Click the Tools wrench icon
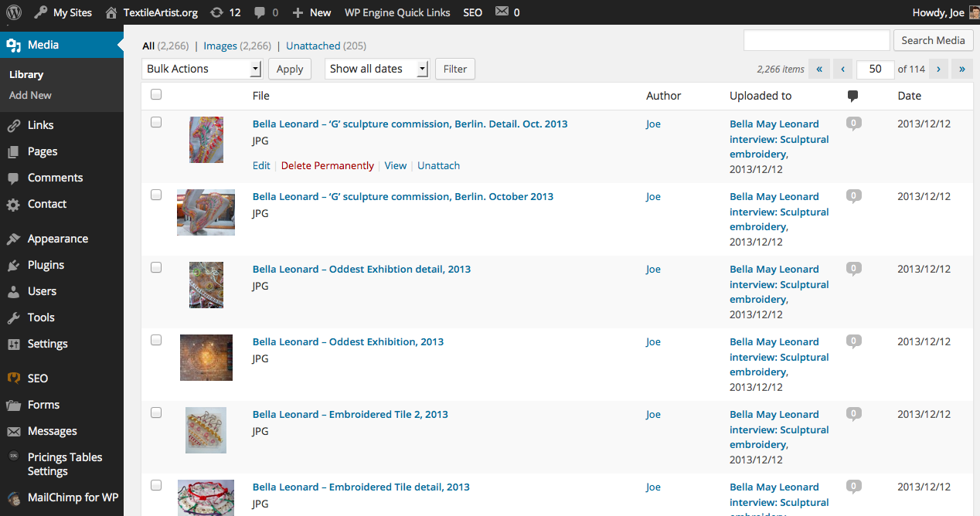980x516 pixels. [x=13, y=317]
